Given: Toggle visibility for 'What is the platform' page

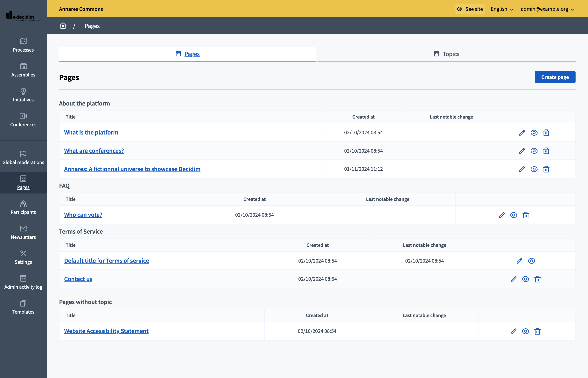Looking at the screenshot, I should (x=534, y=133).
